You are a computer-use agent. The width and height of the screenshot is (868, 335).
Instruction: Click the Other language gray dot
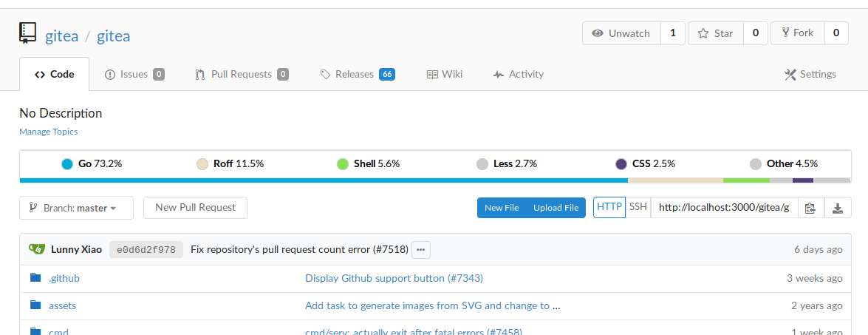click(x=756, y=164)
